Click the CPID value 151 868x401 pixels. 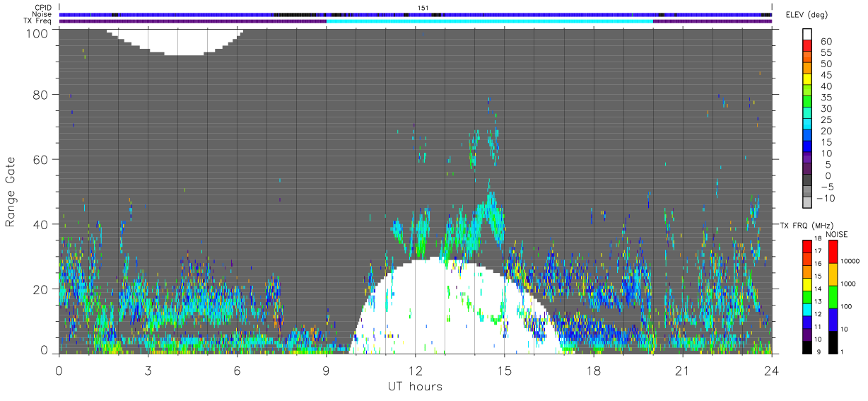click(x=423, y=8)
